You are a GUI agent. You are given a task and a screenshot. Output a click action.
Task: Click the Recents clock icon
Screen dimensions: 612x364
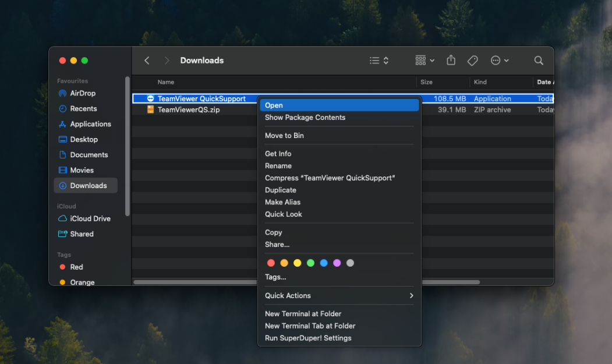[62, 108]
